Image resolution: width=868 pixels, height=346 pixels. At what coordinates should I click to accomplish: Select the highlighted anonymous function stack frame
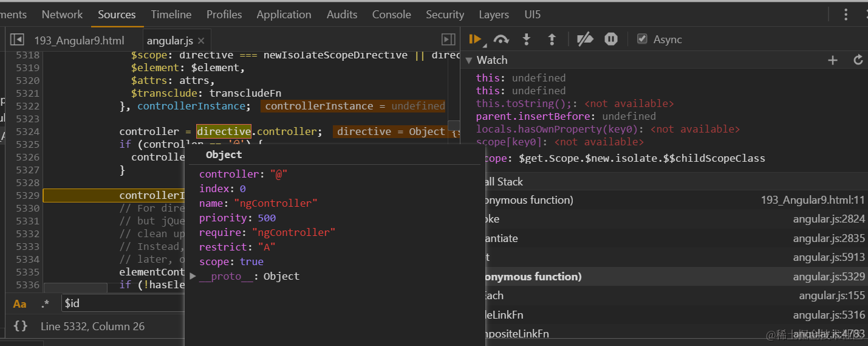(x=675, y=277)
